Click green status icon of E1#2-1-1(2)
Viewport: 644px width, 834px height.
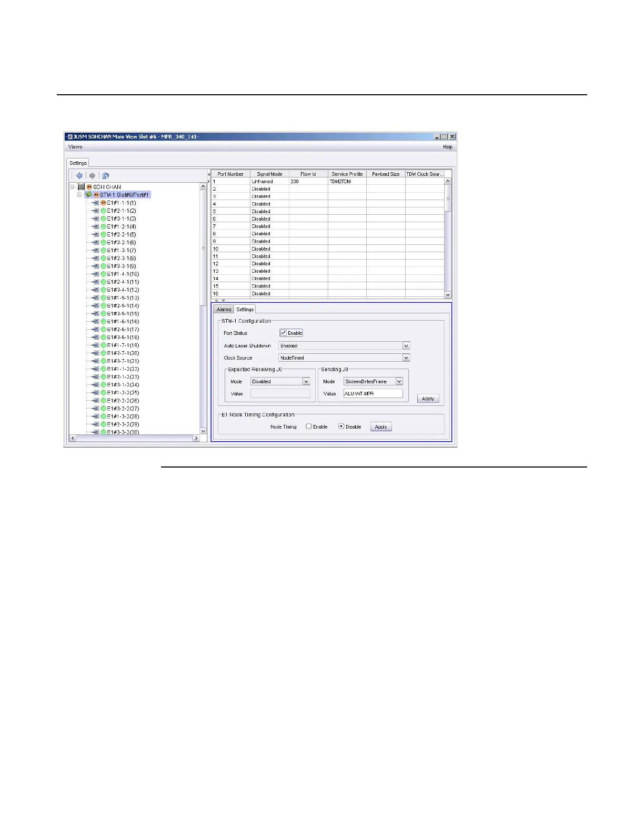point(104,211)
